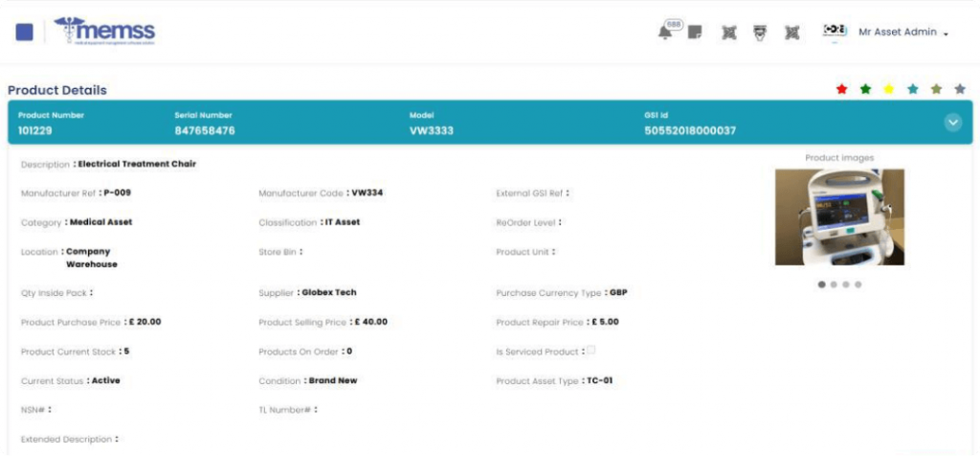
Task: Select the olive star
Action: (936, 89)
